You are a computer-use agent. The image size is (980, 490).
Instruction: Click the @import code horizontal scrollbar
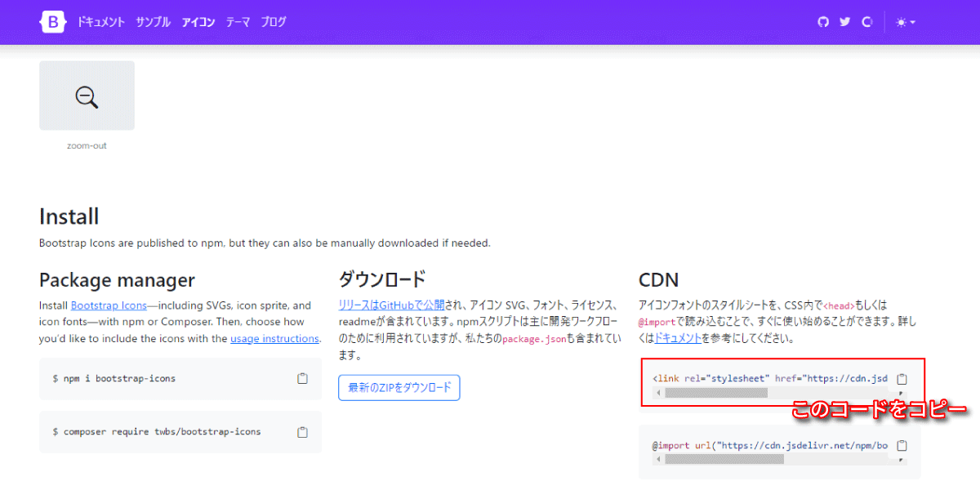[x=724, y=460]
